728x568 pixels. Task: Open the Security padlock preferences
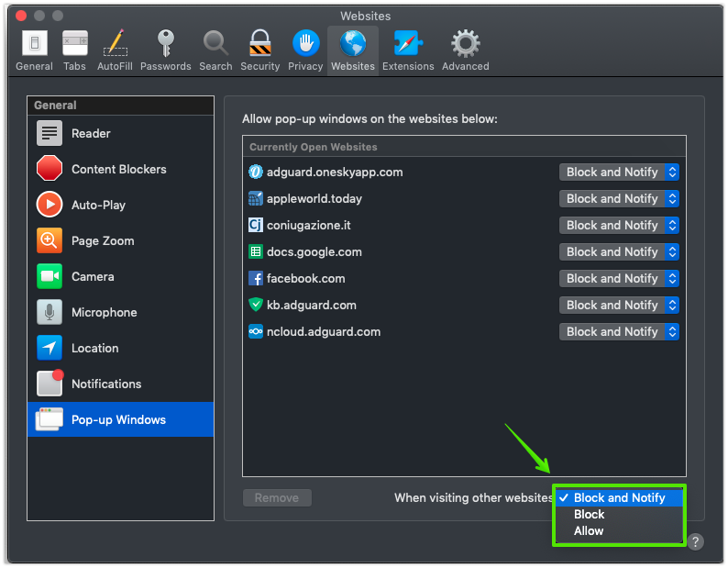[259, 50]
